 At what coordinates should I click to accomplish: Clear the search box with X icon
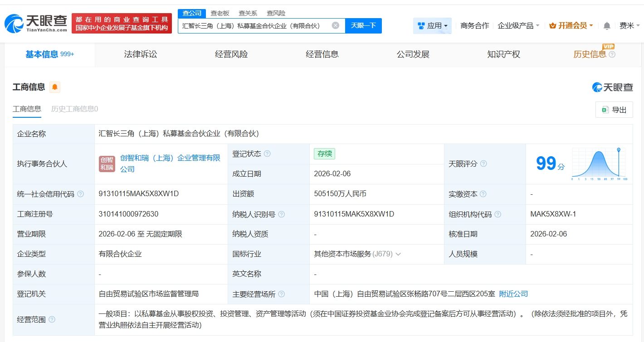(x=335, y=25)
